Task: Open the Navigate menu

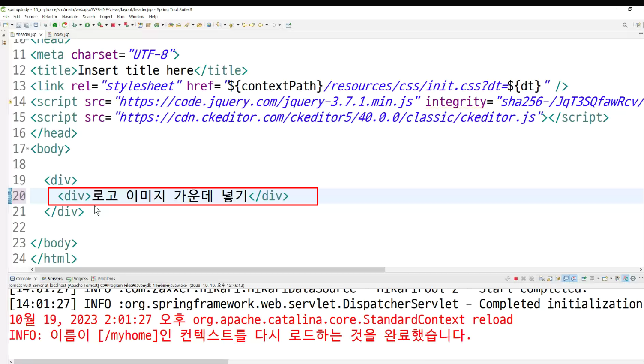Action: (70, 17)
